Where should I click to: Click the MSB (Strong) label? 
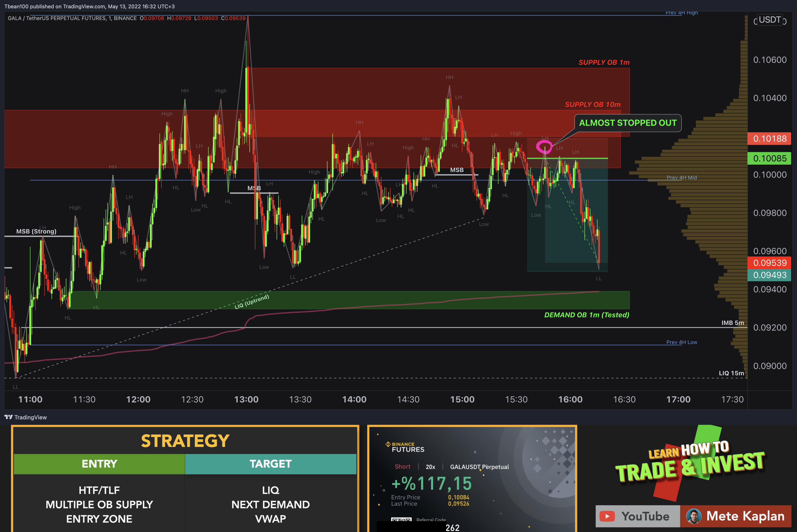(36, 231)
